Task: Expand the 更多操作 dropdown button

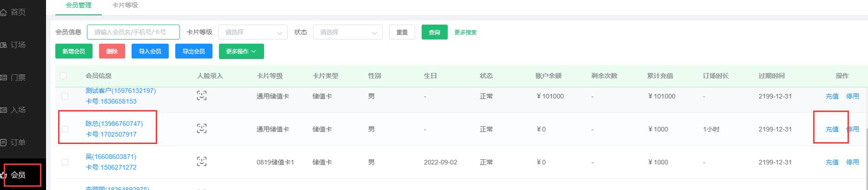Action: pos(241,52)
